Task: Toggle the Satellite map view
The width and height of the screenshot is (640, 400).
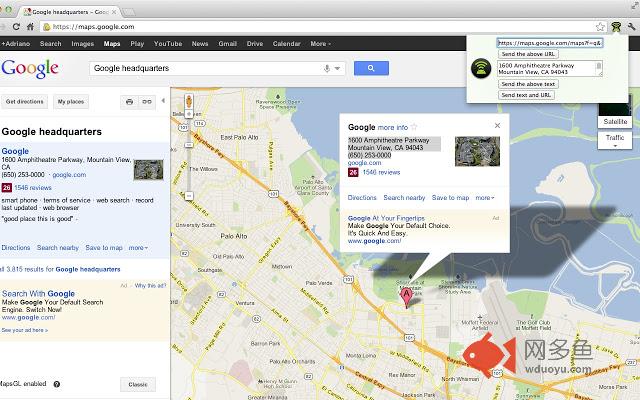Action: 615,121
